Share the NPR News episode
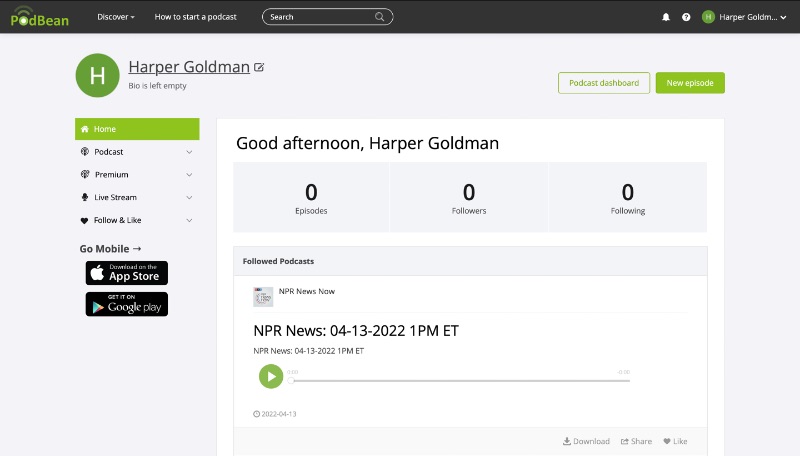800x456 pixels. coord(636,441)
